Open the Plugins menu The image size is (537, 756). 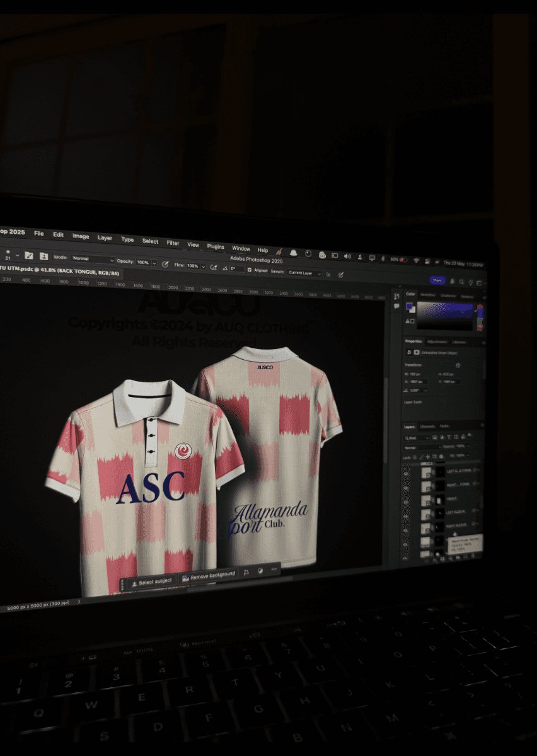(216, 246)
